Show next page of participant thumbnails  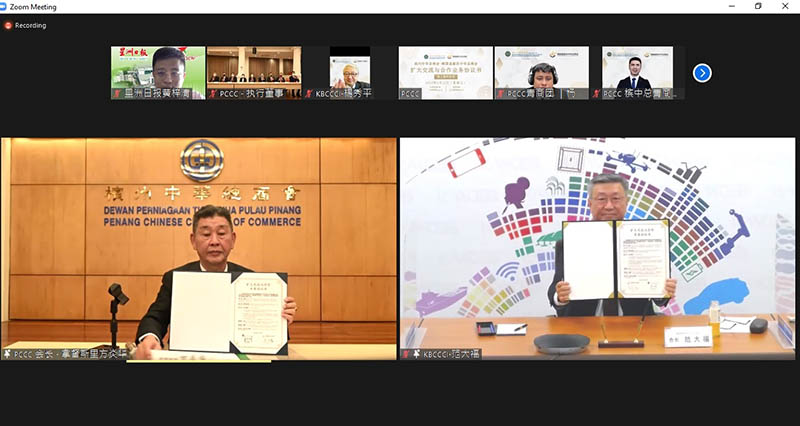click(x=702, y=72)
